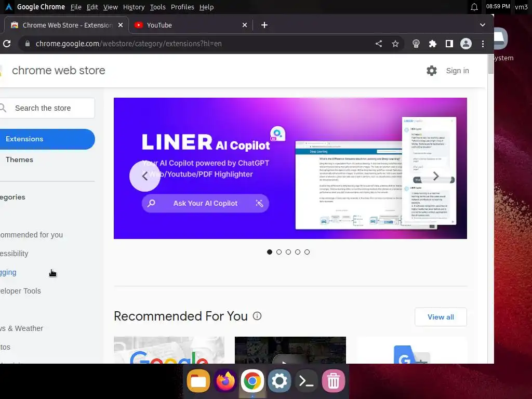Select the second carousel dot
Screen dimensions: 532x399
point(279,252)
